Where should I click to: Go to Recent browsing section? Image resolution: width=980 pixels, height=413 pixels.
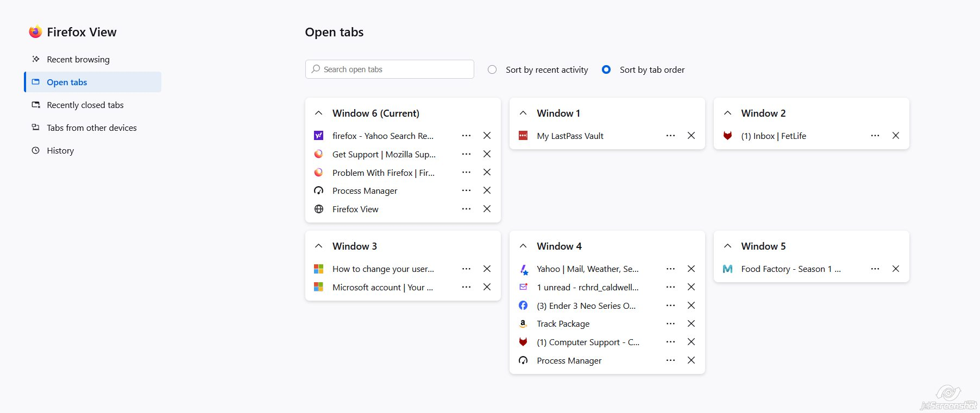point(93,59)
